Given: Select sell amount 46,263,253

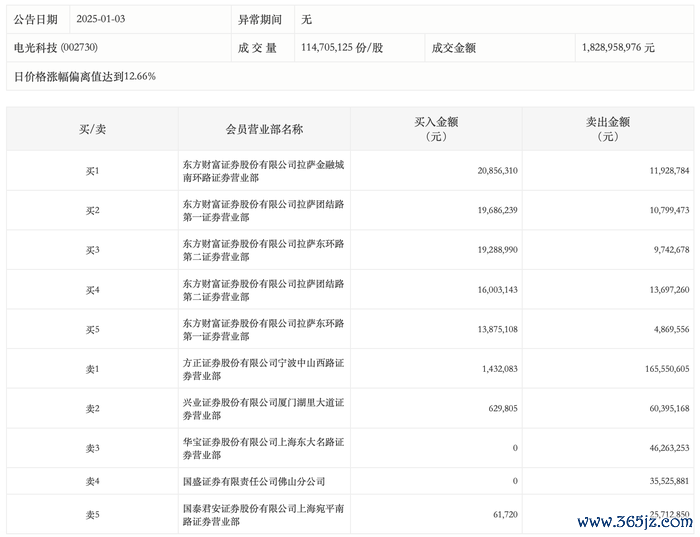Looking at the screenshot, I should [669, 448].
